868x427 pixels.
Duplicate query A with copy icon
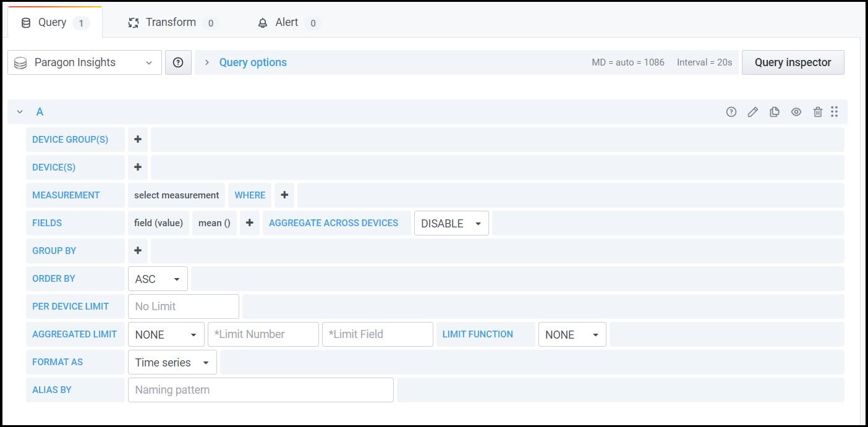(774, 112)
